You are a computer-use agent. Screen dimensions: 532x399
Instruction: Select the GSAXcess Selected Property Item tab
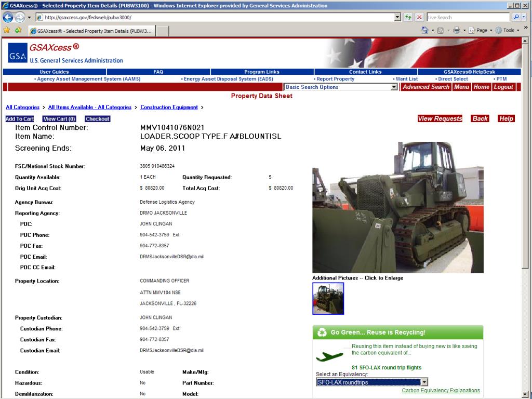tap(92, 31)
